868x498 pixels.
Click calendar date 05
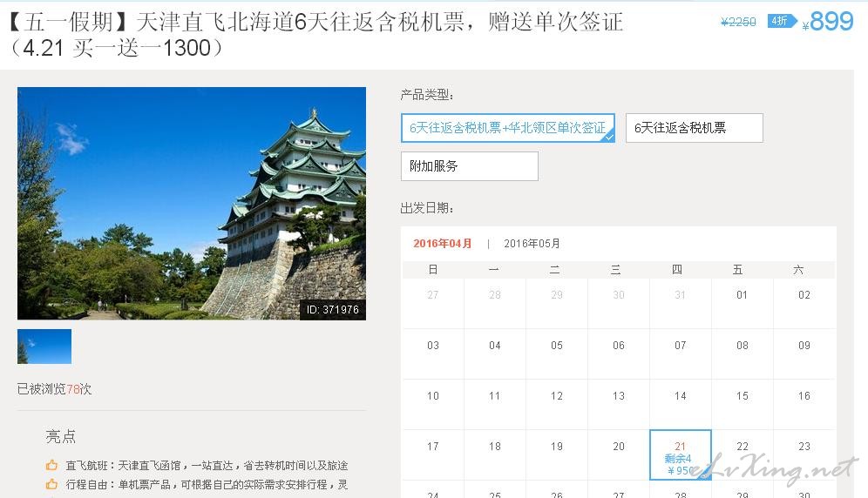point(557,346)
